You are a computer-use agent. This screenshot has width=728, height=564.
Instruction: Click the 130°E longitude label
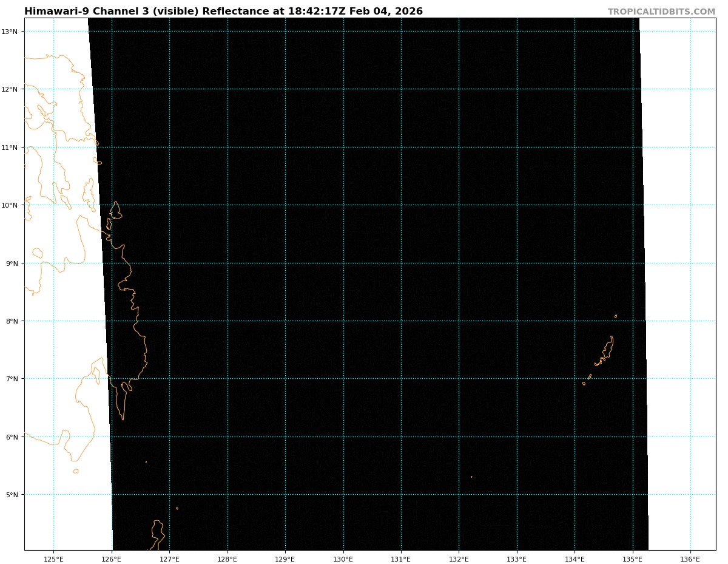(343, 559)
